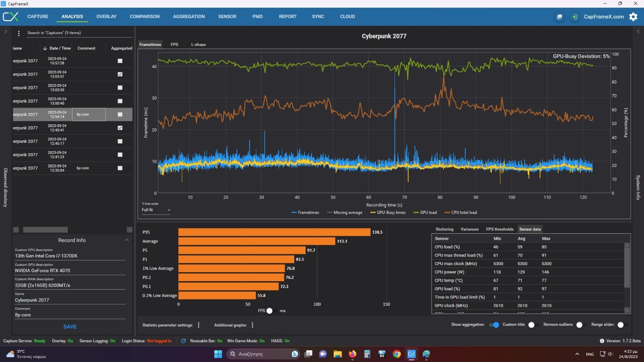Click the CapFrameX logo

tap(10, 16)
